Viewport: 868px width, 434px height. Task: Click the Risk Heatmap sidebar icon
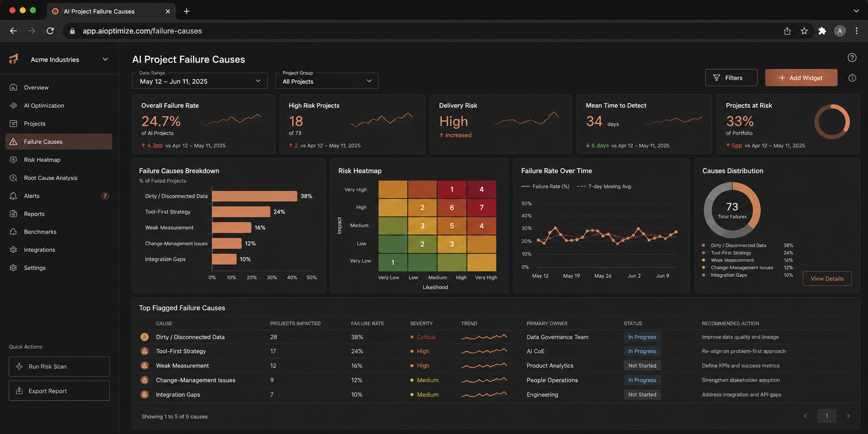point(13,160)
